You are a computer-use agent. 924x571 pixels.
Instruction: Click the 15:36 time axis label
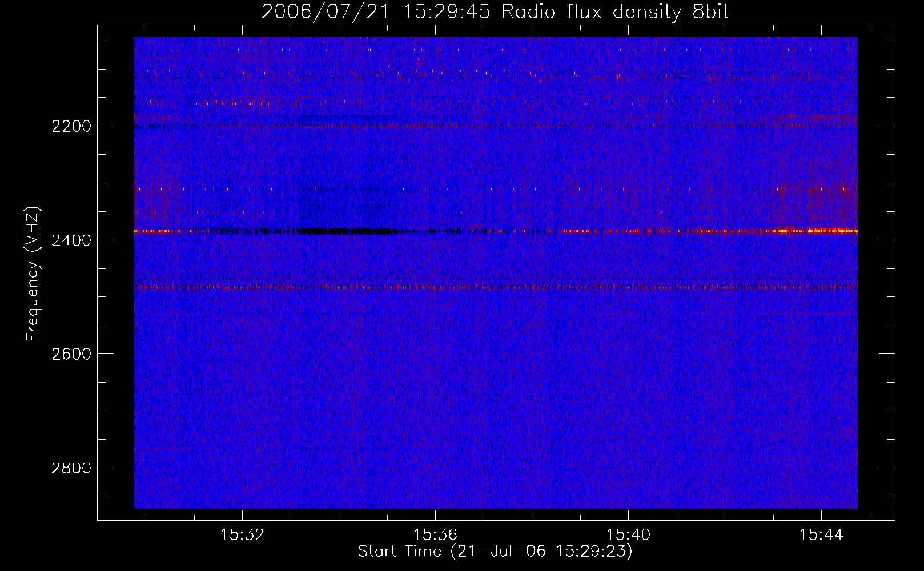436,535
